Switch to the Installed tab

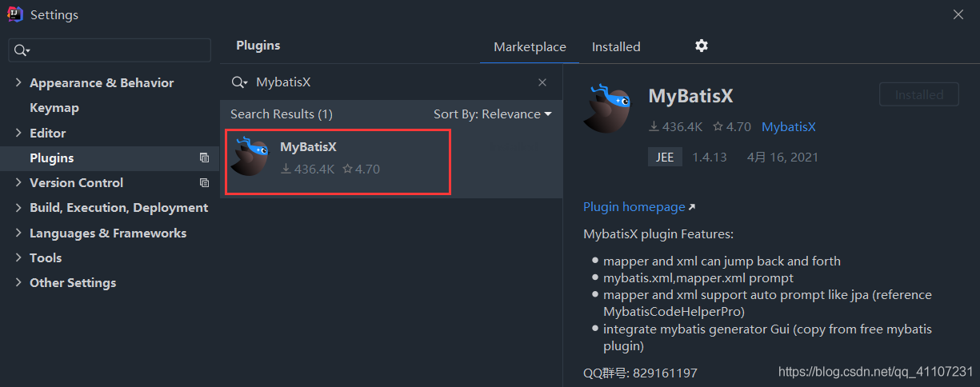pos(616,47)
